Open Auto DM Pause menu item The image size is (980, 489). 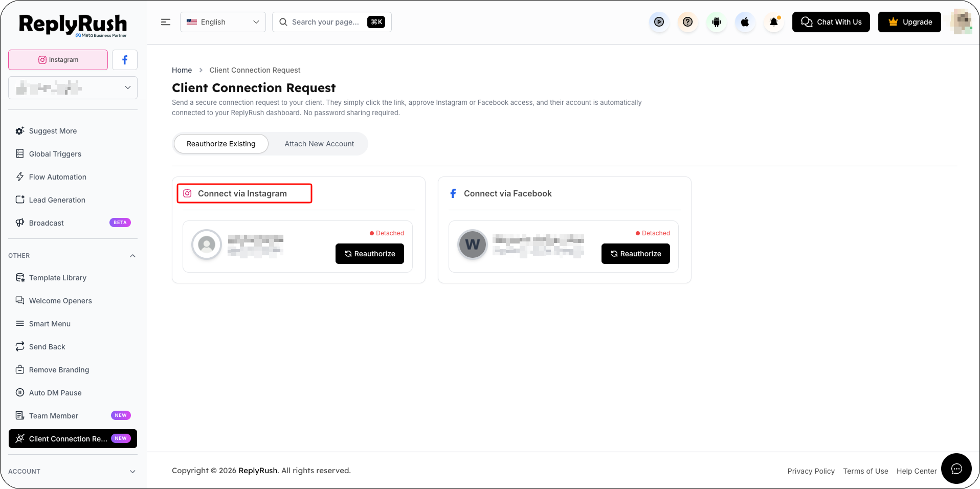click(x=73, y=393)
